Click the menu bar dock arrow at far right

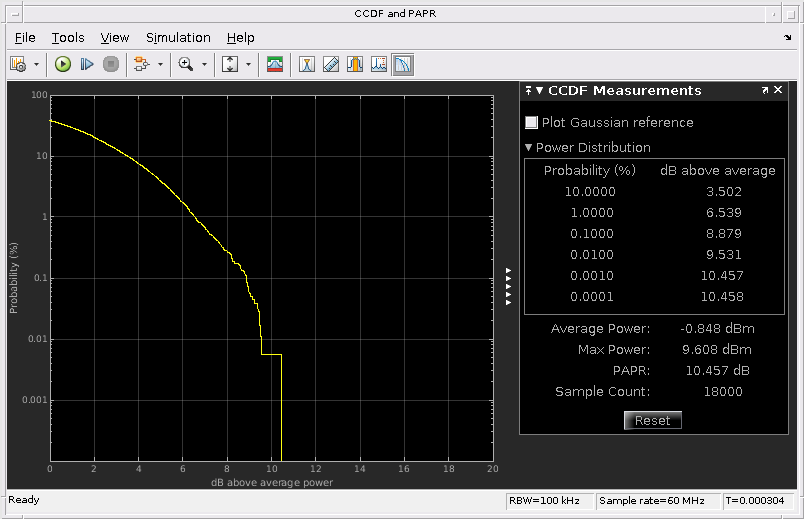point(788,37)
